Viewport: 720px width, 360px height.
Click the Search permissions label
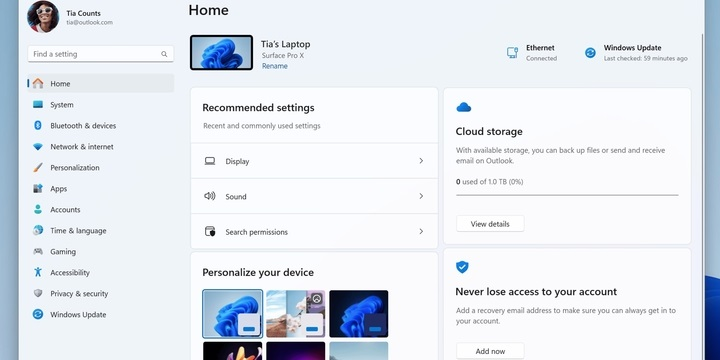pos(257,232)
